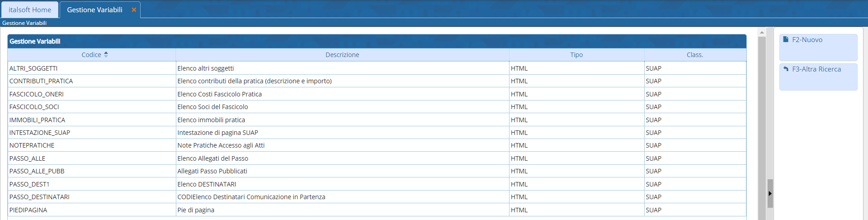Sort by the Class. column header
The width and height of the screenshot is (868, 220).
point(695,55)
